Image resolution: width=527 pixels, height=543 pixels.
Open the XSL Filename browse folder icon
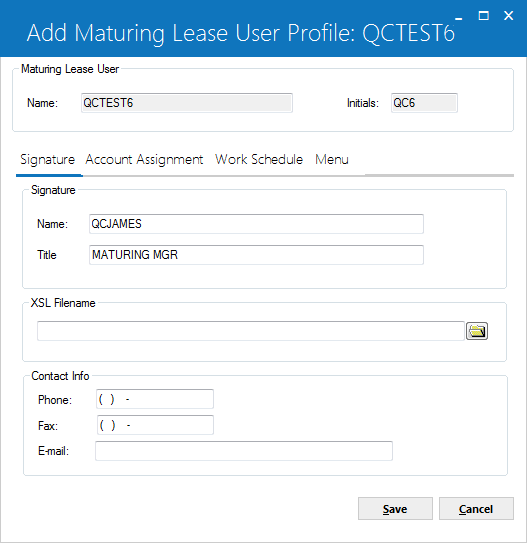[476, 331]
